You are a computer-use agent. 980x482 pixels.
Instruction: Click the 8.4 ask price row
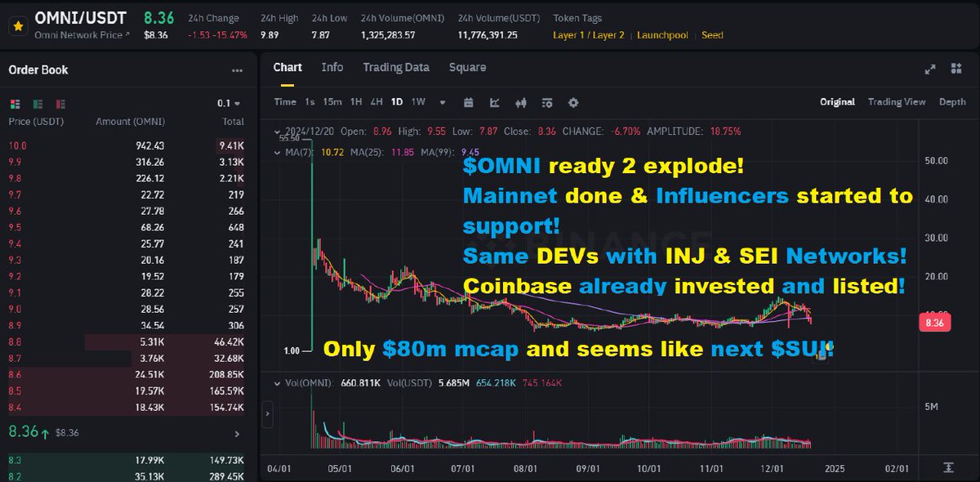click(x=127, y=408)
